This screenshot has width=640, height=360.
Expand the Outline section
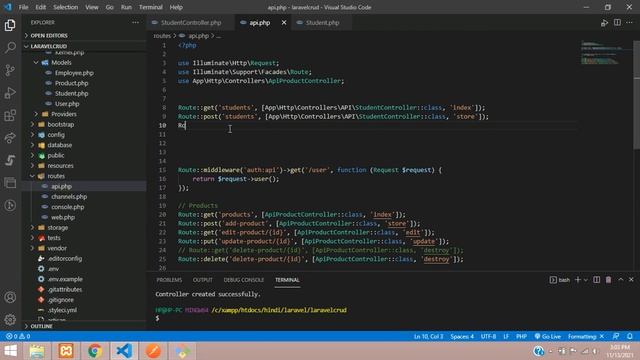tap(41, 326)
